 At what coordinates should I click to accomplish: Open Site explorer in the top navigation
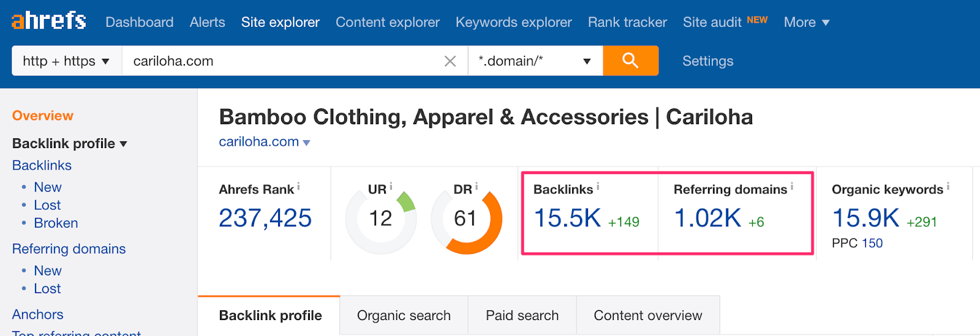(281, 22)
